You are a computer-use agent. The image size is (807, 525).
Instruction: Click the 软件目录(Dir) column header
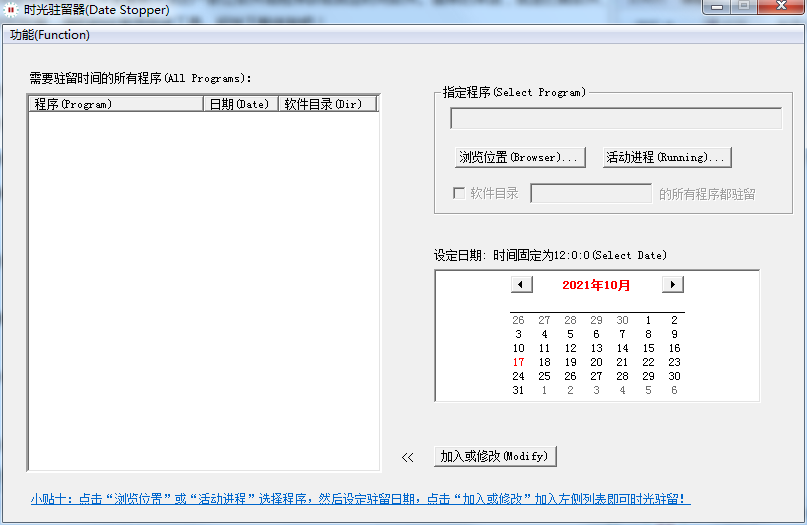click(x=327, y=104)
